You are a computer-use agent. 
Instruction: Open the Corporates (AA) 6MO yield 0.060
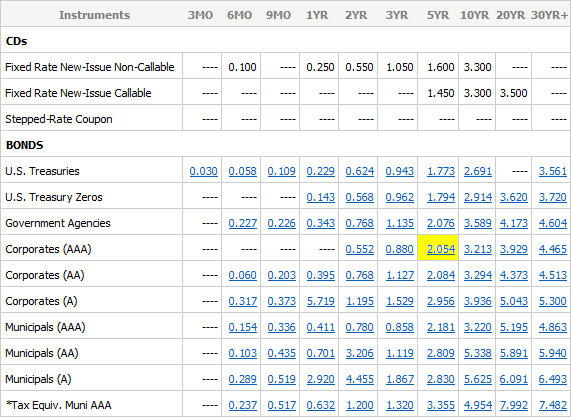click(x=243, y=275)
